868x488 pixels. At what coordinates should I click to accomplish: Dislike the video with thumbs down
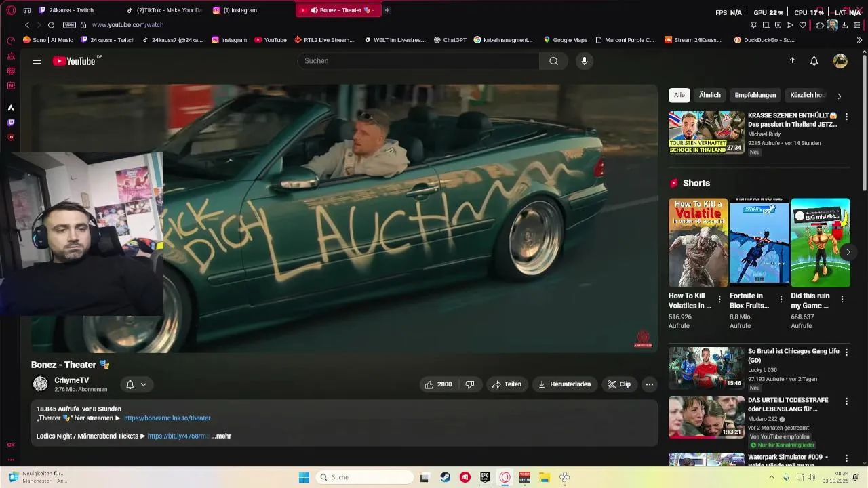[470, 384]
